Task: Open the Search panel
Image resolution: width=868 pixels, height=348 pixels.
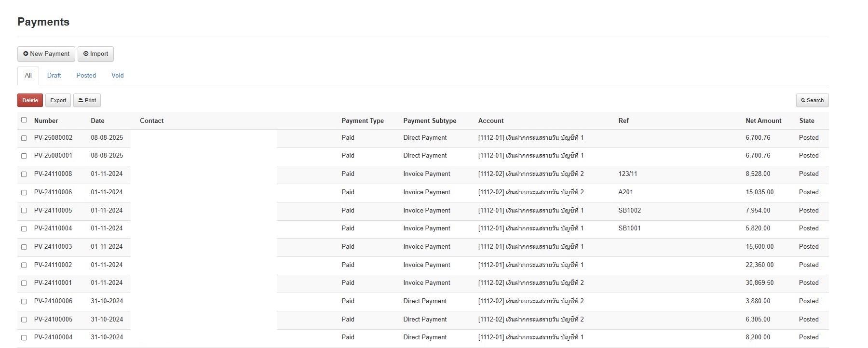Action: pyautogui.click(x=812, y=100)
